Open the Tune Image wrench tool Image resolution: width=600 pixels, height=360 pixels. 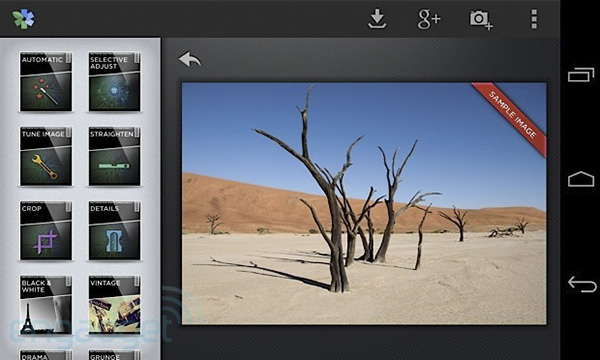46,156
